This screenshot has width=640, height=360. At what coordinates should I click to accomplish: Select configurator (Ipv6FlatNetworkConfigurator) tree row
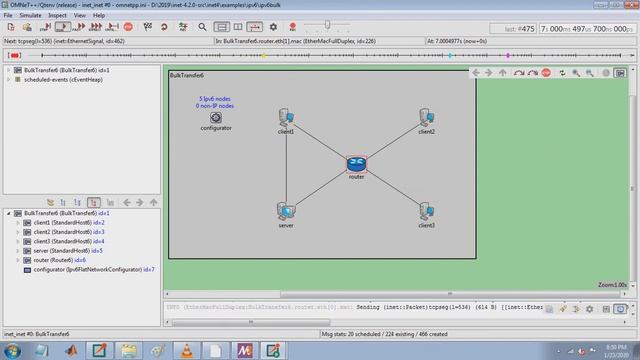pyautogui.click(x=89, y=269)
